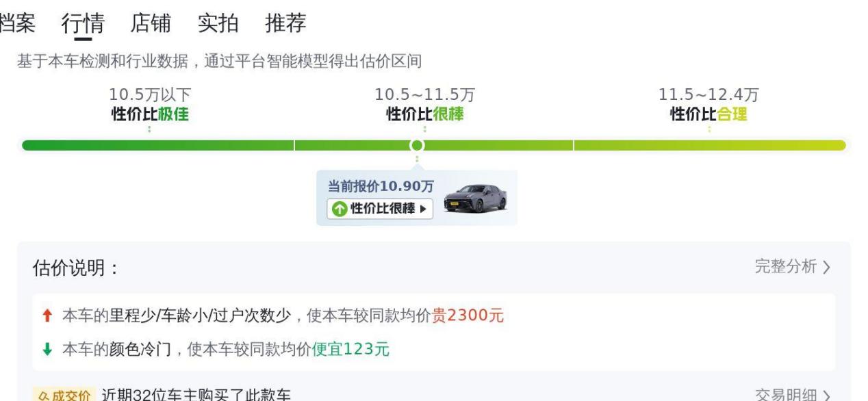The image size is (868, 401).
Task: Expand the chevron next to 交易明细
Action: point(827,396)
